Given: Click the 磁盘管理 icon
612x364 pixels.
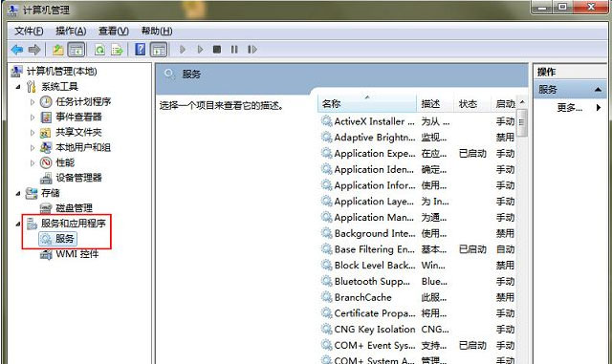Looking at the screenshot, I should coord(46,208).
